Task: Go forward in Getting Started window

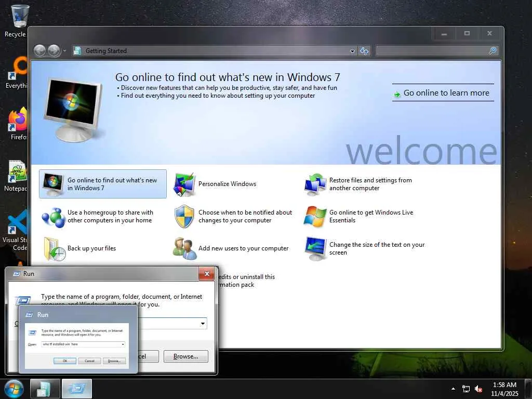Action: [x=54, y=51]
